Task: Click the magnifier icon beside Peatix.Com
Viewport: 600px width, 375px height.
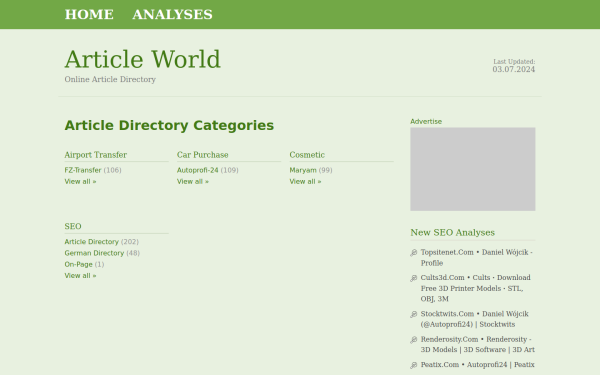Action: [413, 365]
